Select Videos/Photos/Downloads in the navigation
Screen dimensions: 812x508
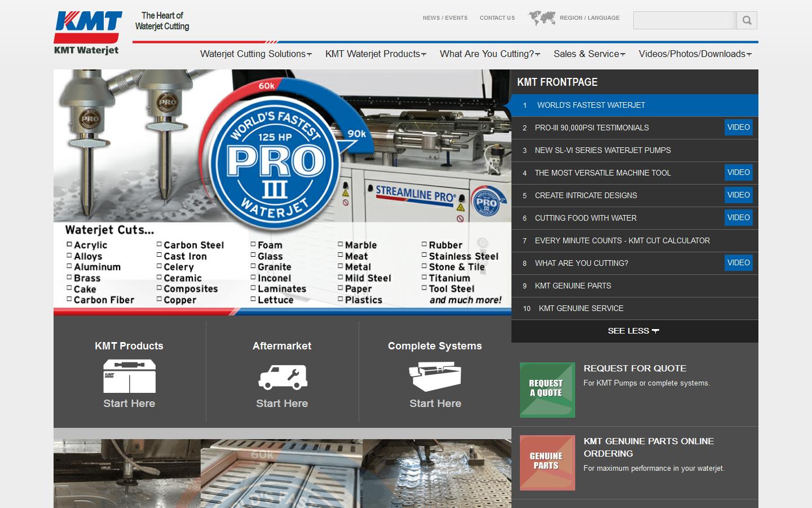click(x=693, y=54)
